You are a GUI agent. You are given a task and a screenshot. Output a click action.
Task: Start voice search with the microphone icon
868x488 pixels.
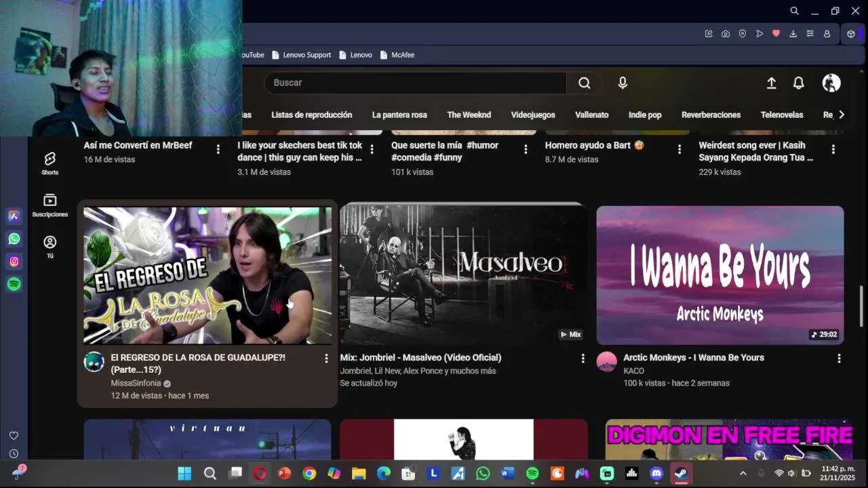(x=623, y=83)
